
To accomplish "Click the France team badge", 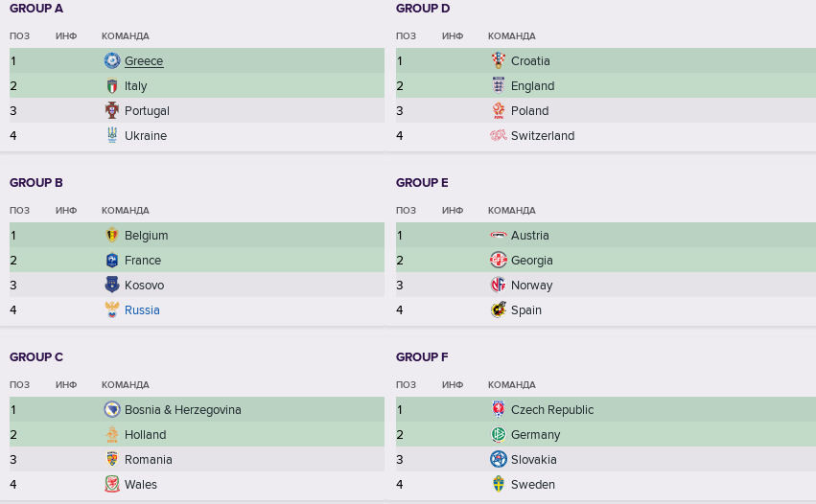I will [112, 260].
